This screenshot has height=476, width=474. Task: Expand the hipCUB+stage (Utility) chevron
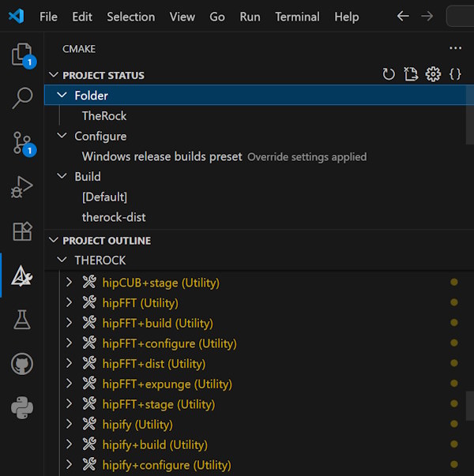(70, 283)
